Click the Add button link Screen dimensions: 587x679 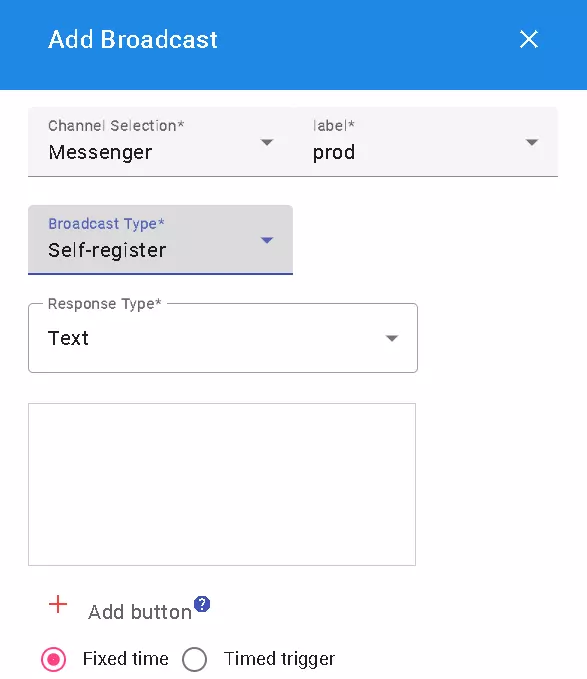point(140,612)
